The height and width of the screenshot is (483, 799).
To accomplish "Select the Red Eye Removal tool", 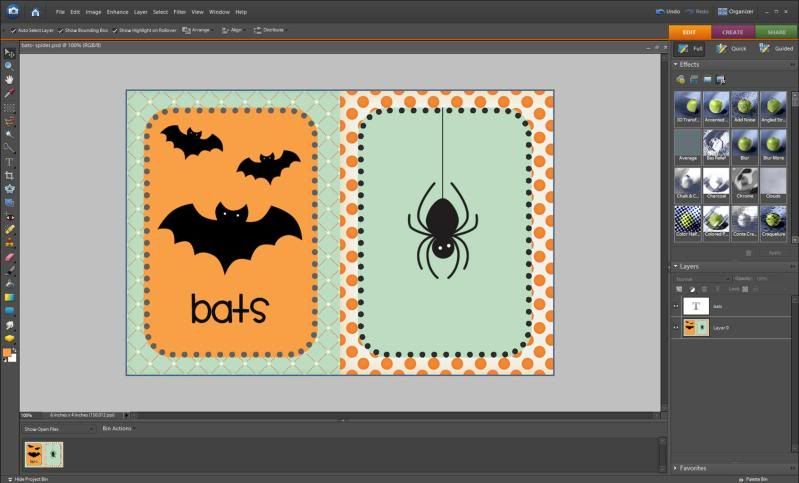I will 9,216.
